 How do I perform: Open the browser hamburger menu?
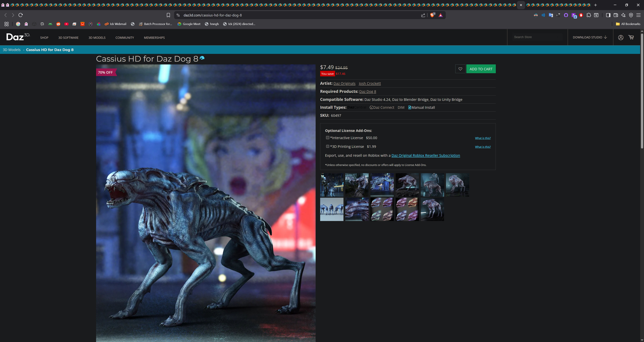click(638, 15)
